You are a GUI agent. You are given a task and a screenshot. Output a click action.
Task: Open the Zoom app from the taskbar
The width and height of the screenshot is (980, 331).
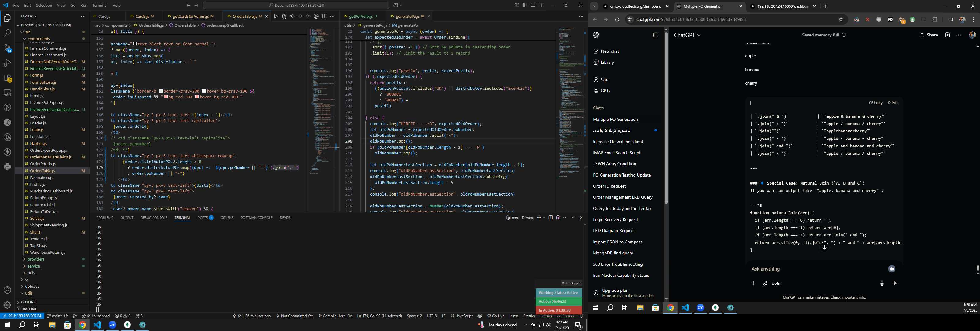[113, 325]
